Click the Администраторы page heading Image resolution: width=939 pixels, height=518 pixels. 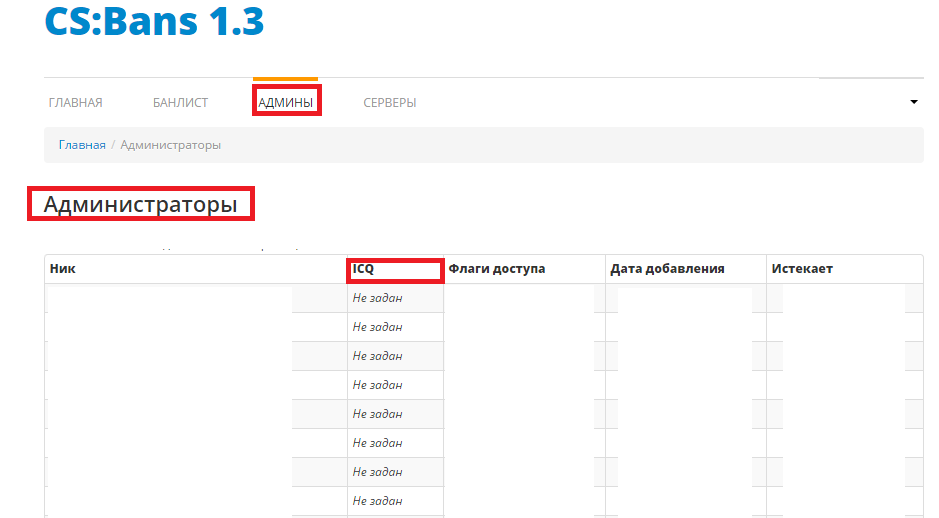click(141, 204)
